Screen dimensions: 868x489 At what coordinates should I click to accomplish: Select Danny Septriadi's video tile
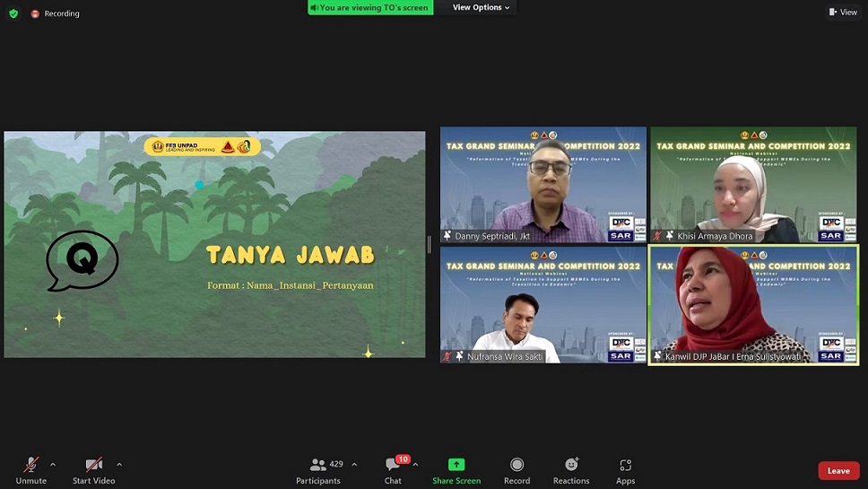pyautogui.click(x=542, y=184)
